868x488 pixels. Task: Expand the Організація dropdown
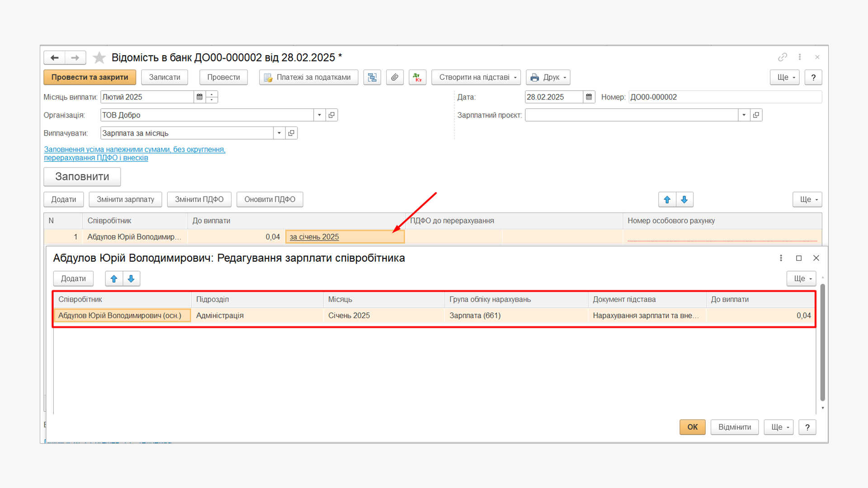320,115
